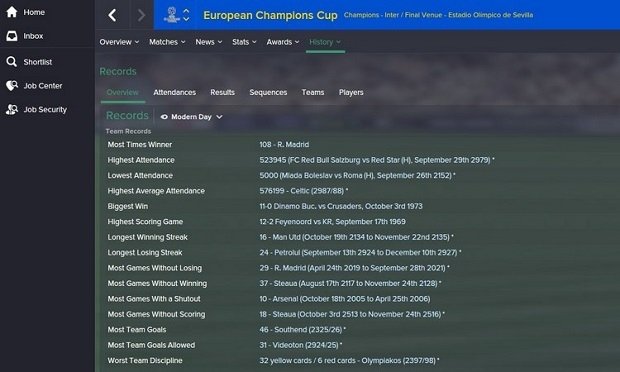Open the Matches dropdown menu

(167, 42)
